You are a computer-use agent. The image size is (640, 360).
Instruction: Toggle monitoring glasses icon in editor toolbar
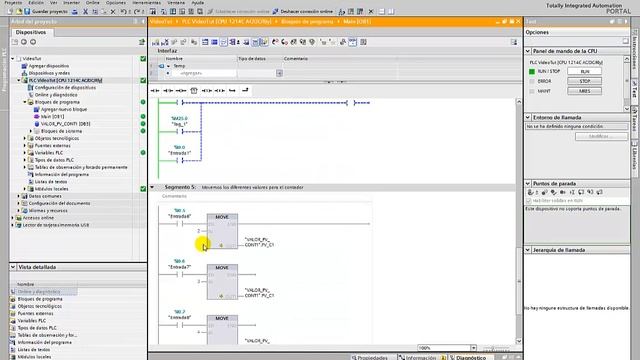click(352, 42)
